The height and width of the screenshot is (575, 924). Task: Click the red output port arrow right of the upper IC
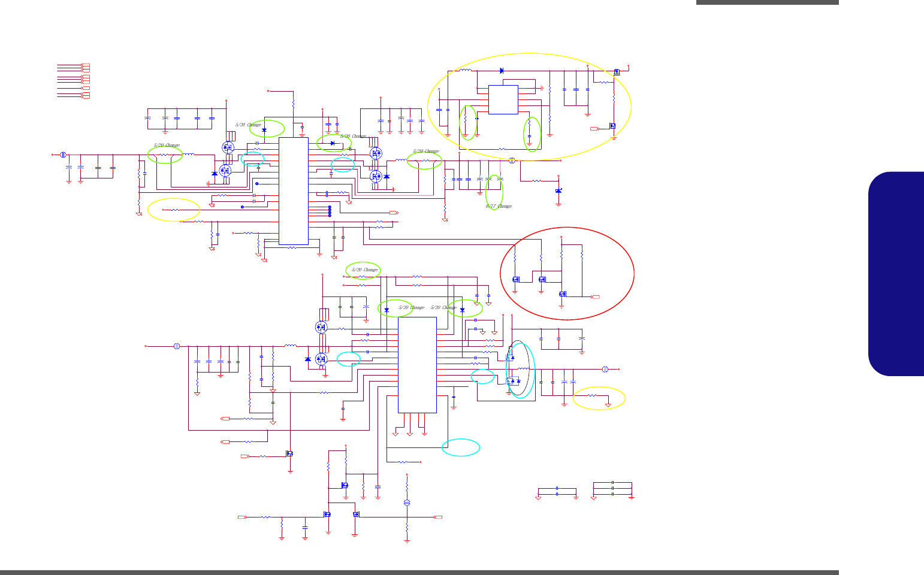click(394, 213)
